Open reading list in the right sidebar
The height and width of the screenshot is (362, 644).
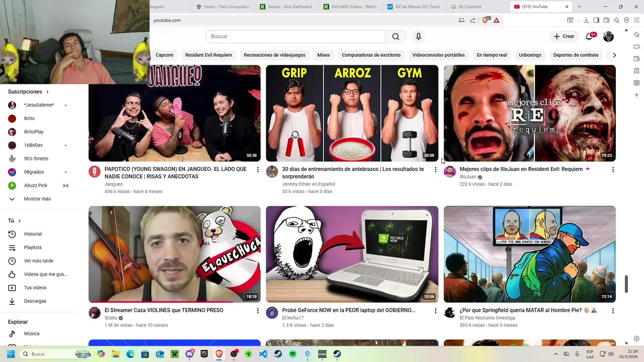pyautogui.click(x=636, y=83)
